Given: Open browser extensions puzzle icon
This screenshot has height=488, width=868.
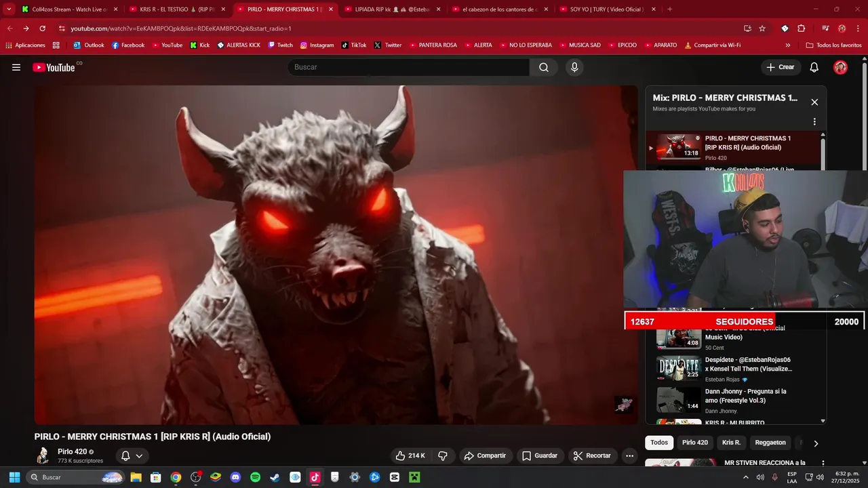Looking at the screenshot, I should click(x=801, y=28).
